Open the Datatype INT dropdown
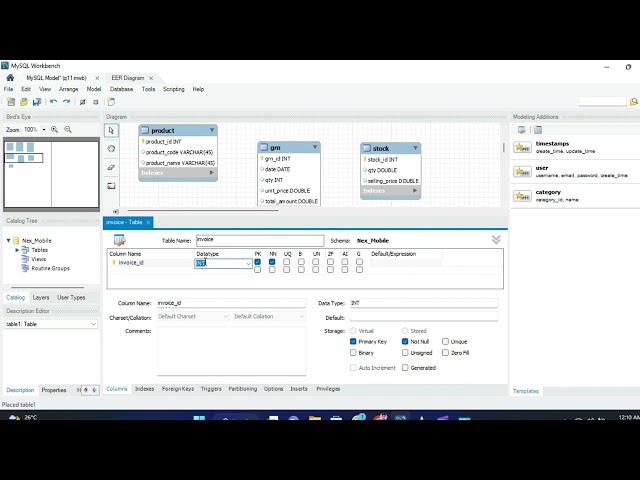Image resolution: width=640 pixels, height=480 pixels. coord(248,264)
